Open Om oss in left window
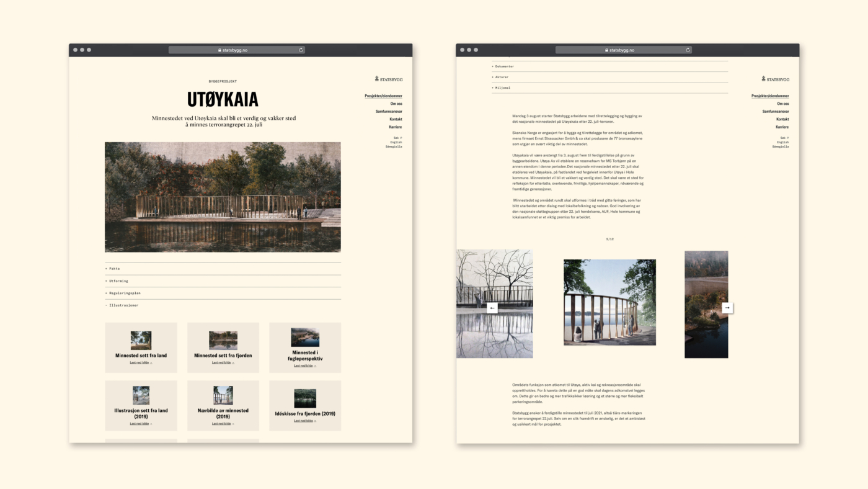This screenshot has height=489, width=868. (396, 104)
